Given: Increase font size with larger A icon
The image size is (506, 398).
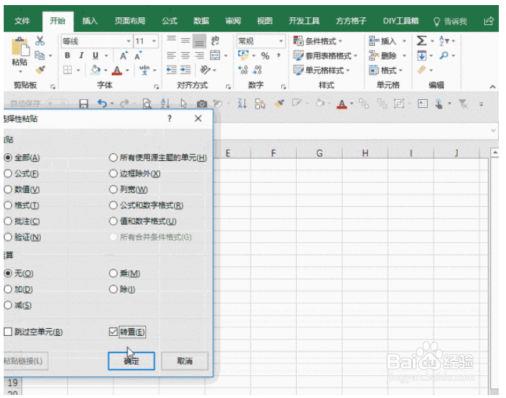Looking at the screenshot, I should click(124, 55).
